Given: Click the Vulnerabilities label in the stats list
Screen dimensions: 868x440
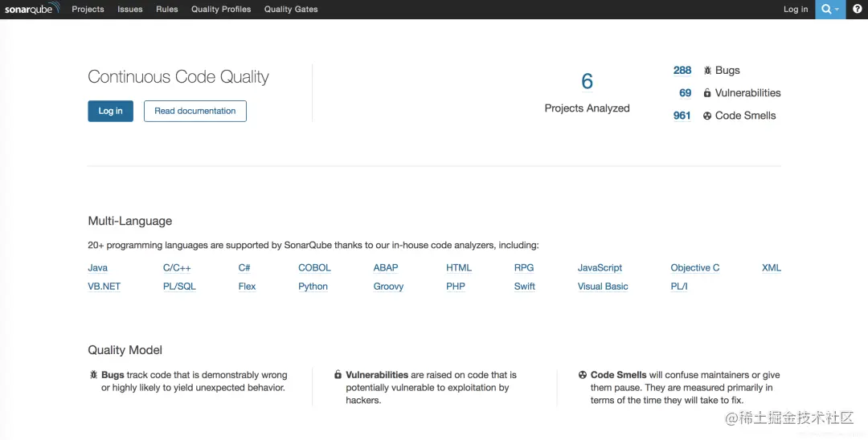Looking at the screenshot, I should tap(748, 93).
